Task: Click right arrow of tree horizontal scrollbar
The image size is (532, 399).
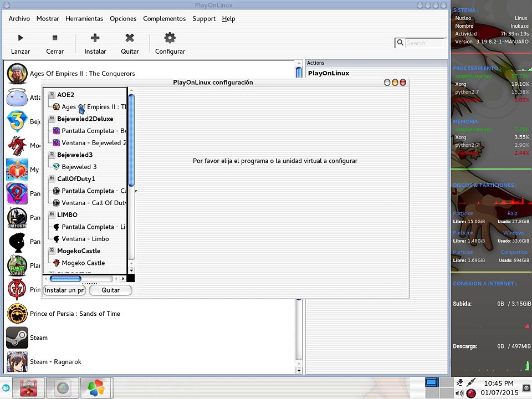Action: 123,279
